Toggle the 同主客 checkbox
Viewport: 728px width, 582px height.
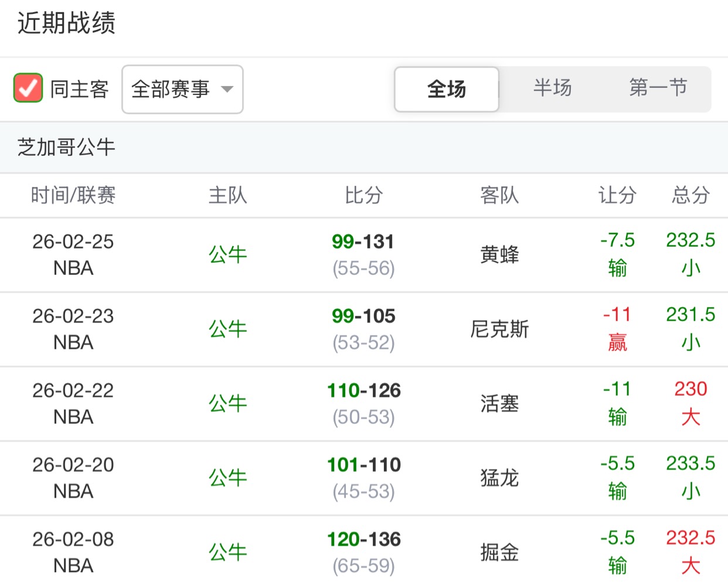28,89
